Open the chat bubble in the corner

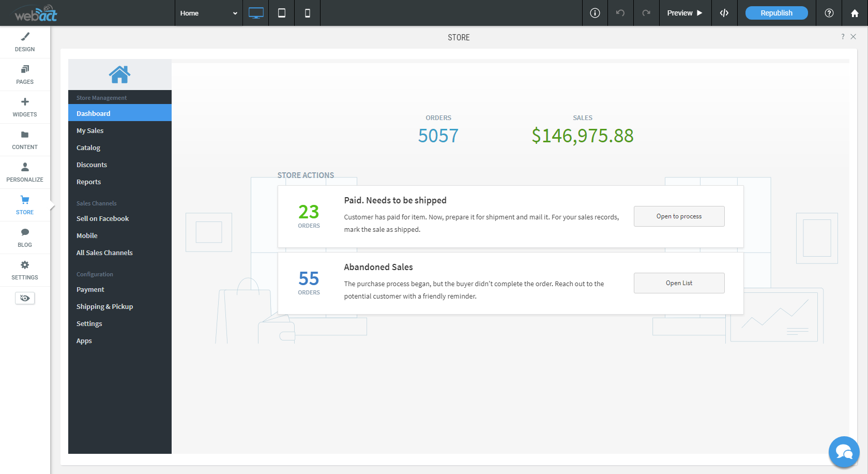pos(844,452)
